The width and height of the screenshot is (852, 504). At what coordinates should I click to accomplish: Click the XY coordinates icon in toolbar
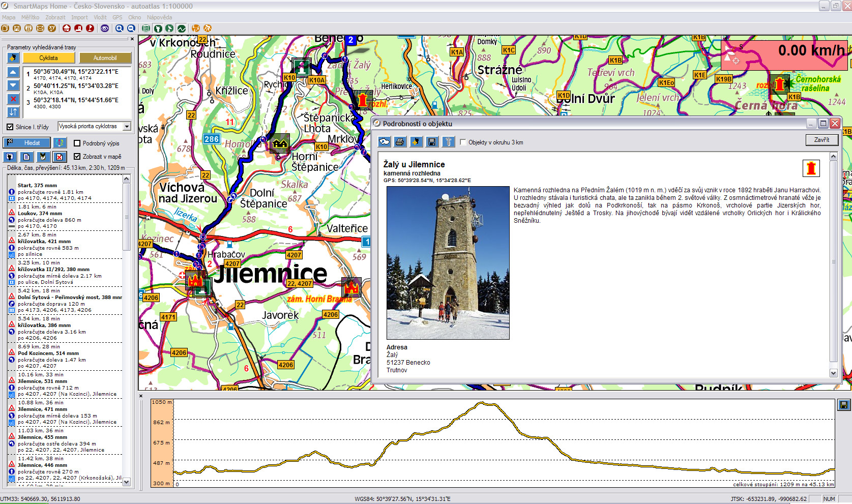pyautogui.click(x=52, y=28)
